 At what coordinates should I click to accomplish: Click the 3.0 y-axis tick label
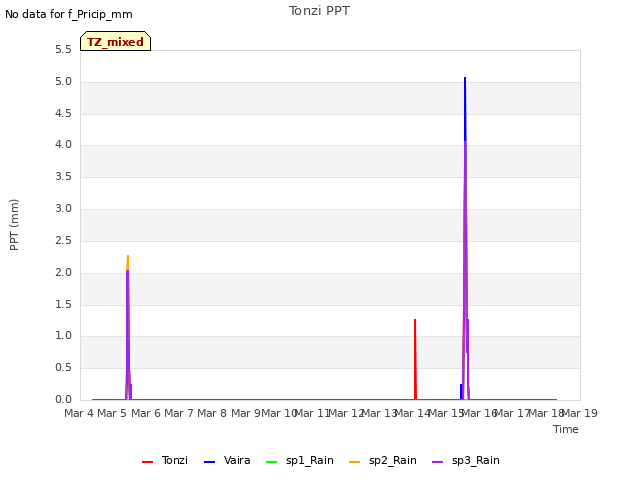pos(63,209)
